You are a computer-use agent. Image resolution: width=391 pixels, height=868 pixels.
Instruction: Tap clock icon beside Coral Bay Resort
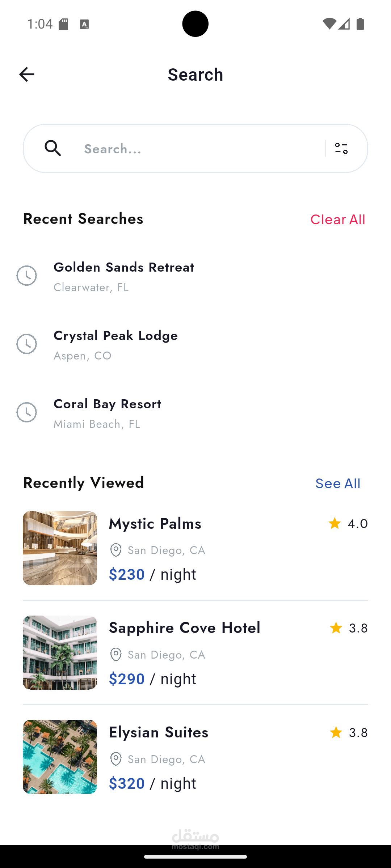point(27,412)
